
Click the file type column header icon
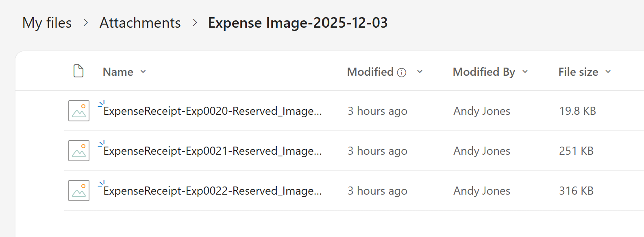tap(78, 71)
